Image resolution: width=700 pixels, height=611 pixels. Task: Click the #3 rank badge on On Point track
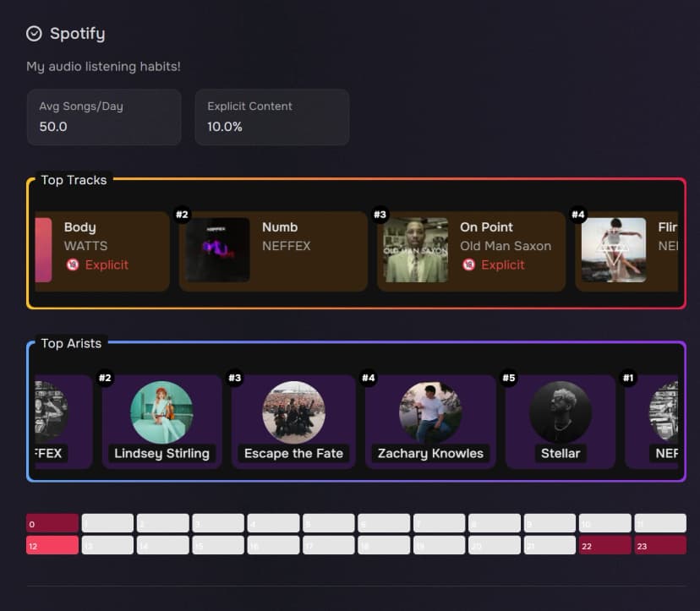[380, 215]
